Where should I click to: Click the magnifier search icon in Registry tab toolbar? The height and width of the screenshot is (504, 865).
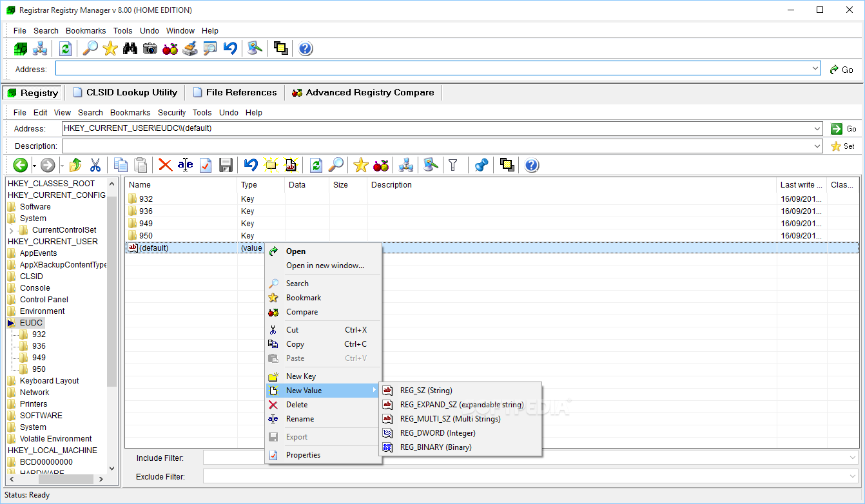click(x=336, y=165)
